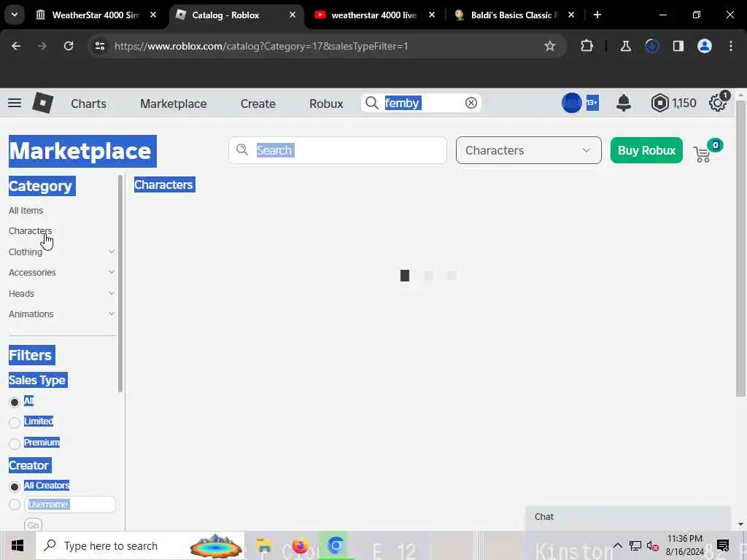Click the browser address bar URL
Screen dimensions: 747x560
coord(261,46)
